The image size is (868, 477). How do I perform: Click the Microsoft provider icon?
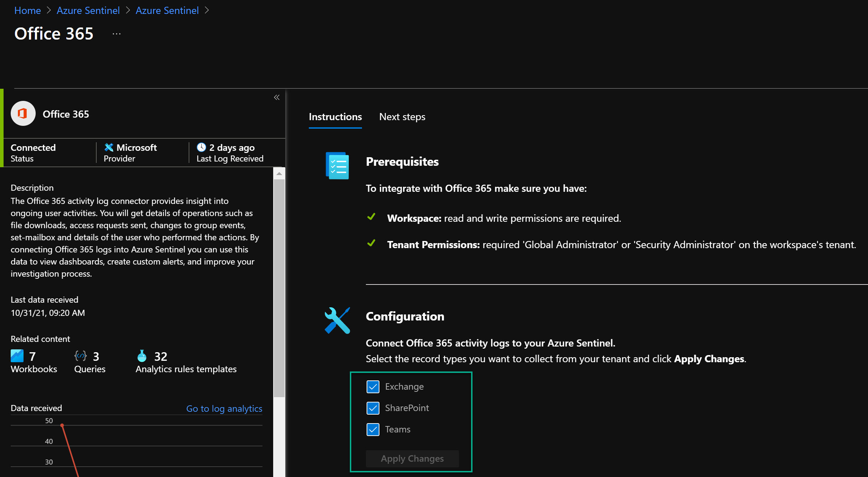109,147
